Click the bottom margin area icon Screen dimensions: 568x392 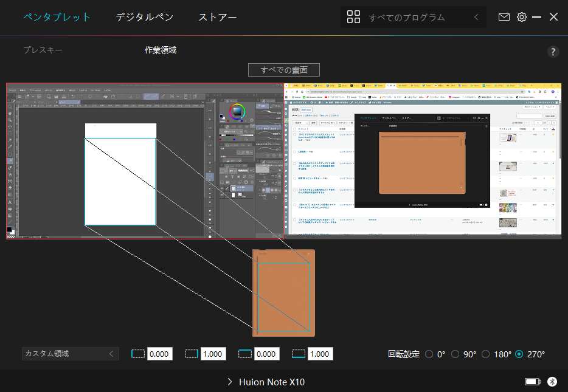(299, 354)
